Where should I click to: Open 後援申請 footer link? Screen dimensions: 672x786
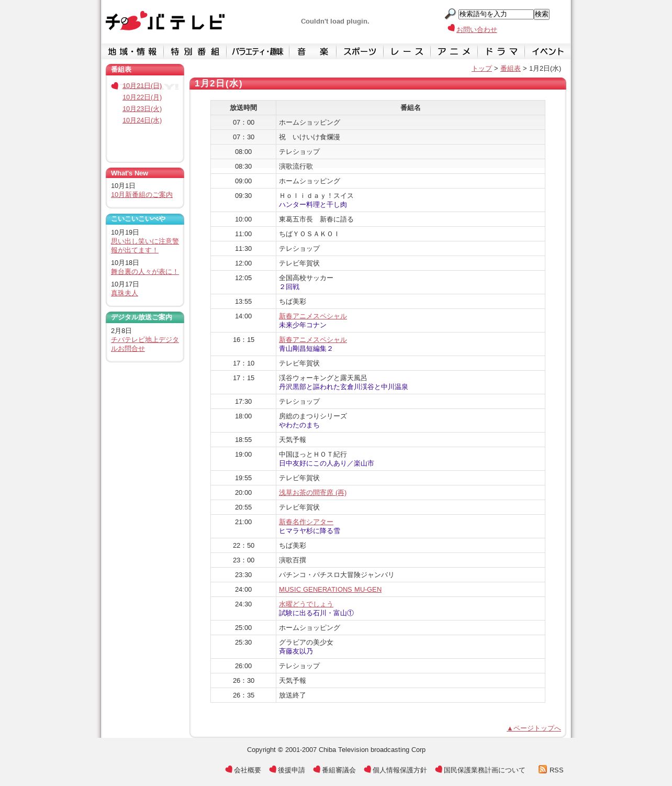pos(292,770)
